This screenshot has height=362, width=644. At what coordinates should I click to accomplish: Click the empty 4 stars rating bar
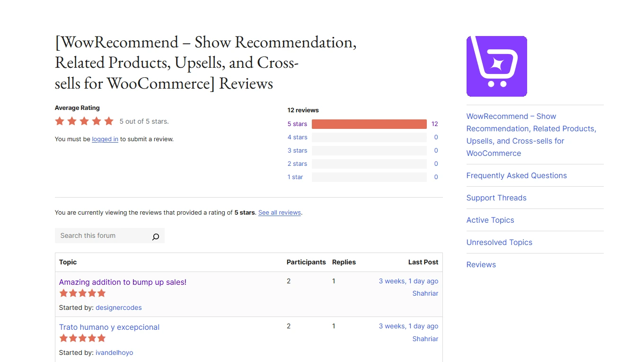369,137
